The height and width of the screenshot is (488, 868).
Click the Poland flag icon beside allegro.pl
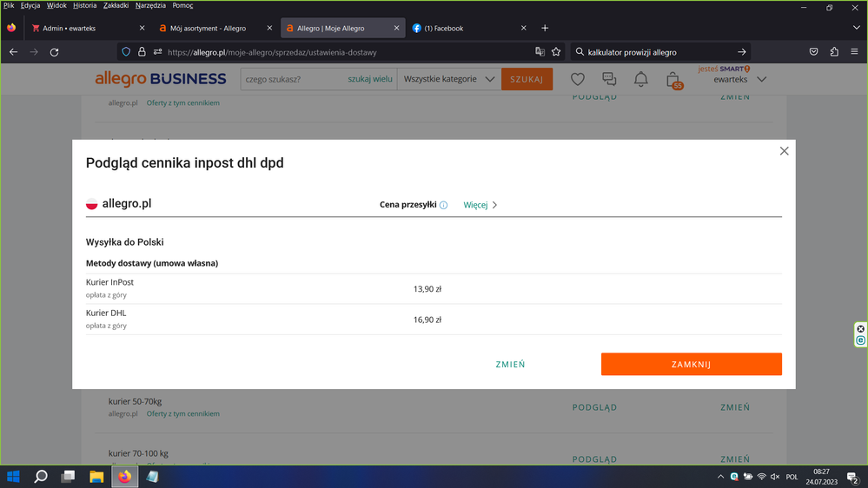tap(92, 203)
